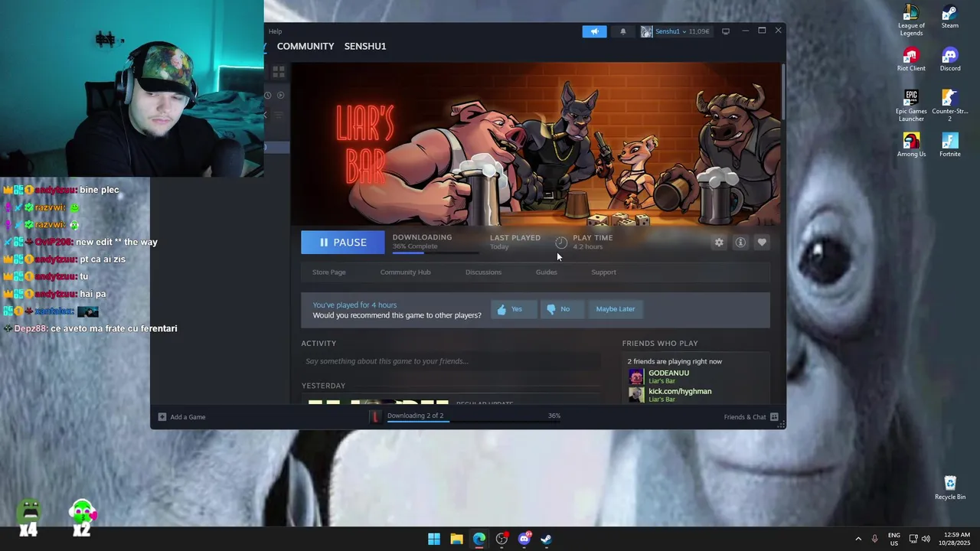Click kick.com/hyghman's avatar thumbnail
This screenshot has height=551, width=980.
(x=636, y=395)
